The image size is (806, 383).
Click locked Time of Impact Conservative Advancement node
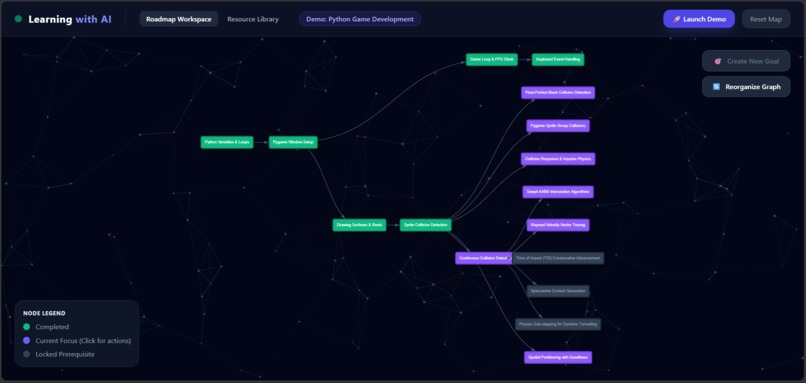point(558,258)
